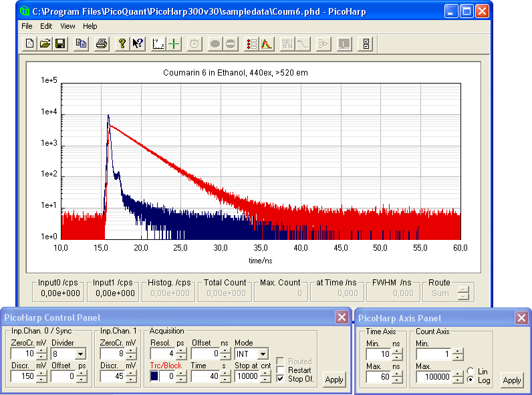
Task: Create a new file via toolbar icon
Action: point(30,43)
